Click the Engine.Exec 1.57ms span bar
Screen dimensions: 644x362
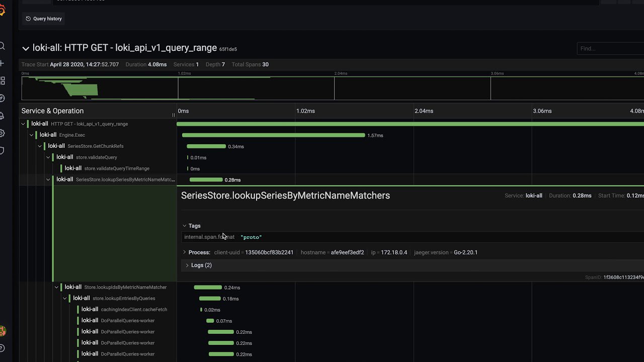[x=273, y=135]
